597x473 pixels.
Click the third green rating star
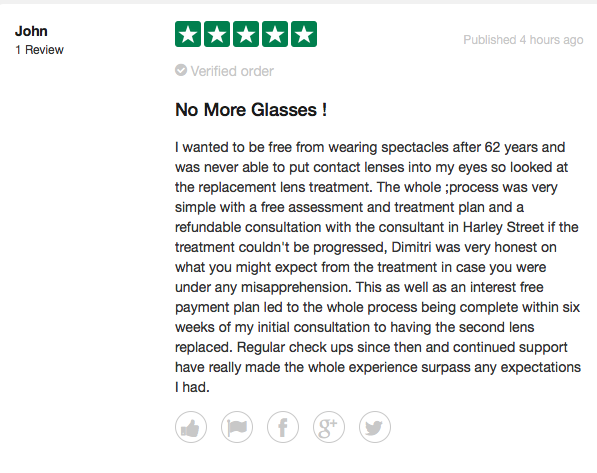pyautogui.click(x=246, y=34)
